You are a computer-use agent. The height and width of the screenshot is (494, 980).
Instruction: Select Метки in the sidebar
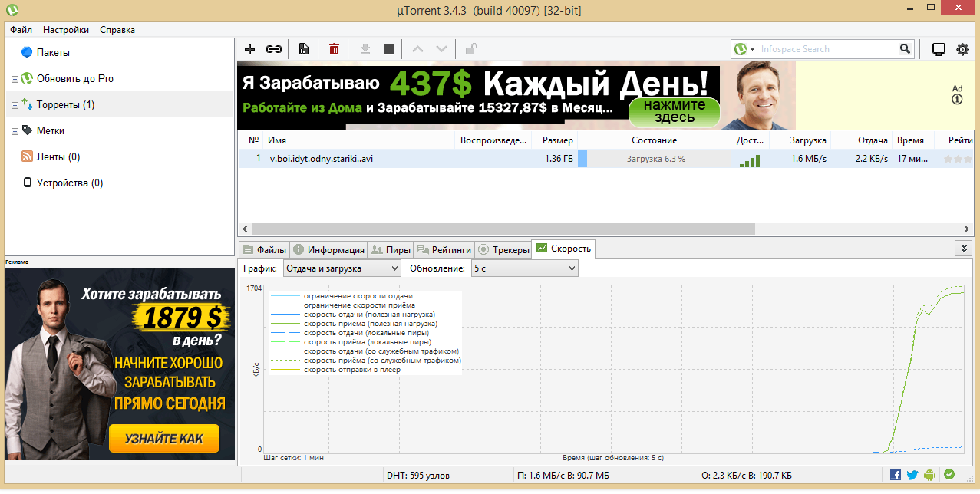point(50,130)
